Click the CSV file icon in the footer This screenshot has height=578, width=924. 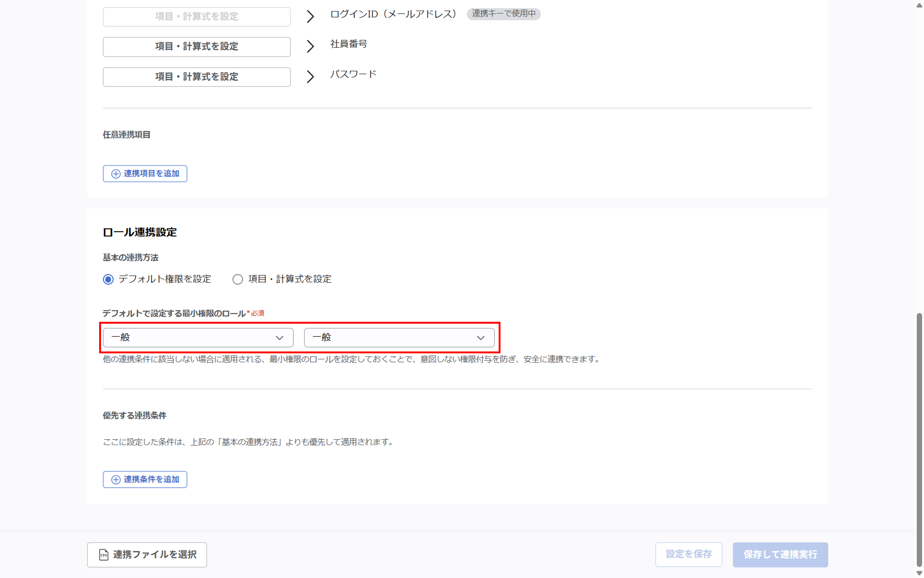(x=103, y=555)
